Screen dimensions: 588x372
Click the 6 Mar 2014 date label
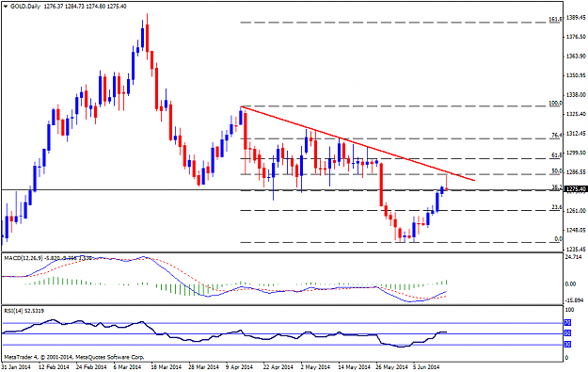(x=127, y=366)
